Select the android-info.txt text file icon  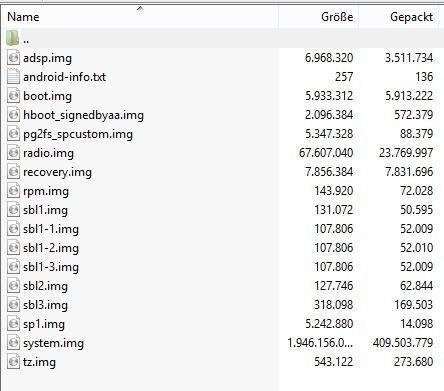(13, 77)
